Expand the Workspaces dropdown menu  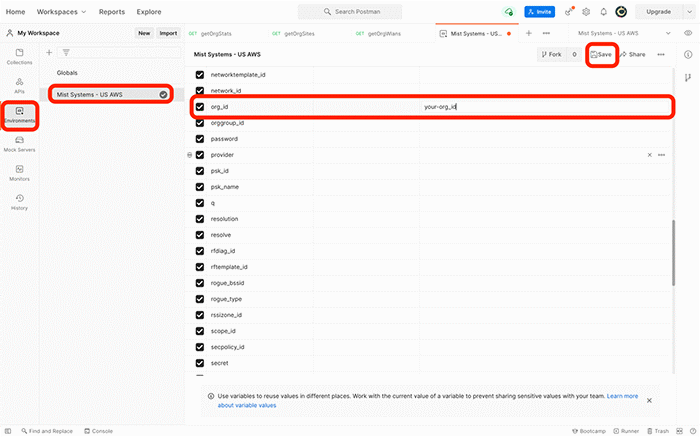coord(61,12)
